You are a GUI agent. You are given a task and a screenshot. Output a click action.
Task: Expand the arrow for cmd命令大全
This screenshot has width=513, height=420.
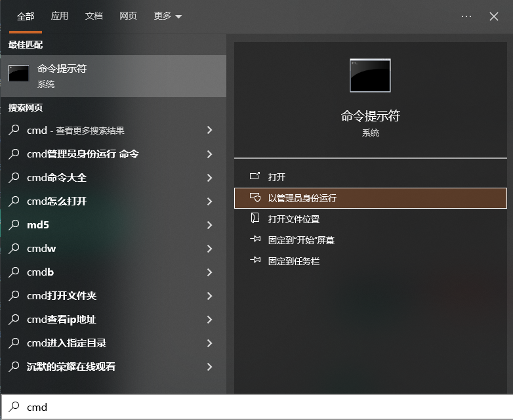[210, 177]
